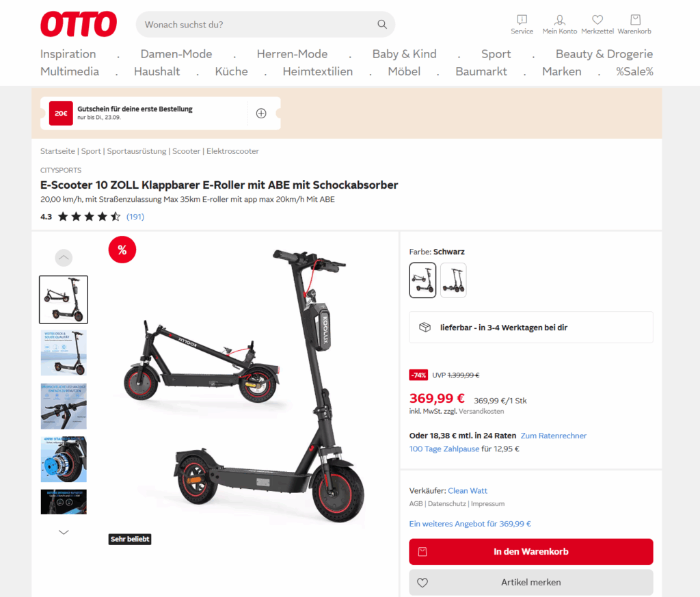Select the motor detail thumbnail image
Viewport: 700px width, 597px height.
(x=64, y=459)
